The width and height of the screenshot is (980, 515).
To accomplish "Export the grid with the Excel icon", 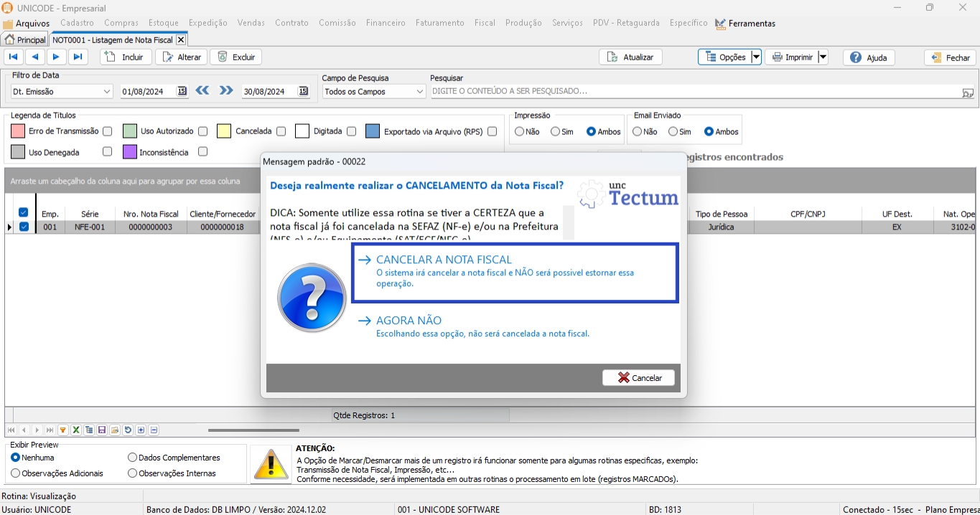I will pos(76,430).
